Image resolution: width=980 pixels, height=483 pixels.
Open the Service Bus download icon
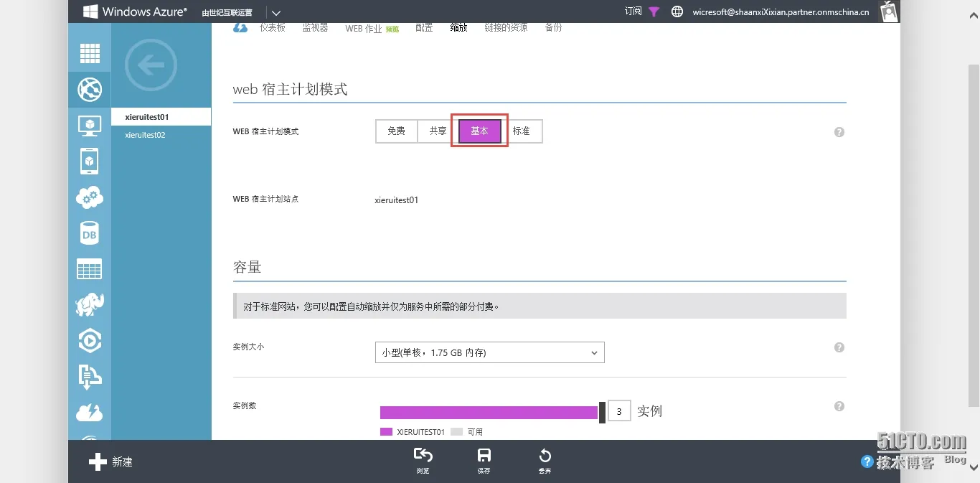[x=90, y=377]
